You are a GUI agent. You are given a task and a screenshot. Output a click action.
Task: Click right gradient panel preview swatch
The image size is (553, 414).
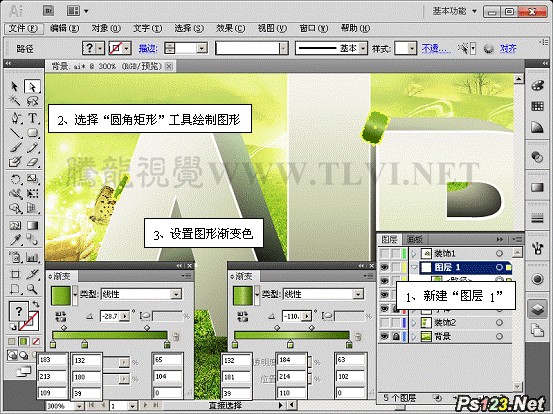point(243,296)
